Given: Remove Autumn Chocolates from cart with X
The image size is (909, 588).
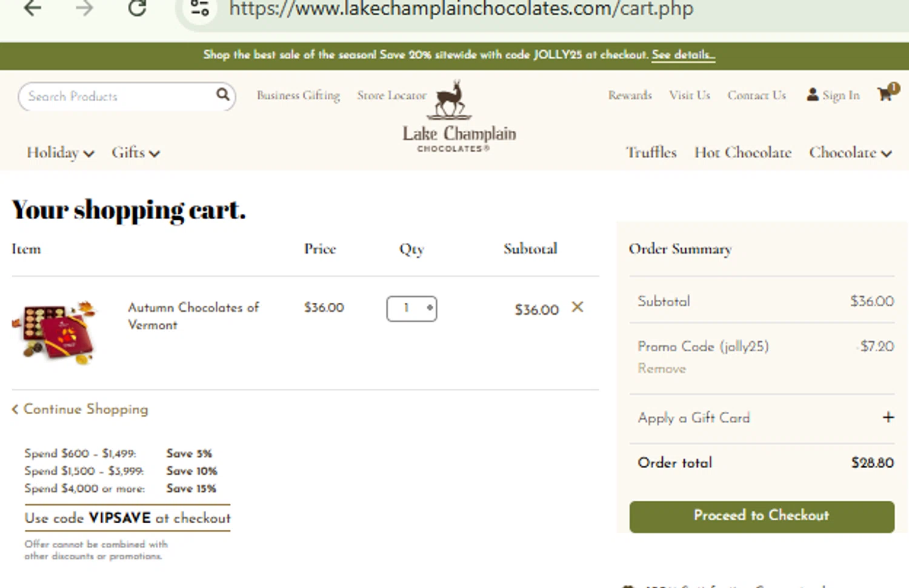Looking at the screenshot, I should pos(578,308).
